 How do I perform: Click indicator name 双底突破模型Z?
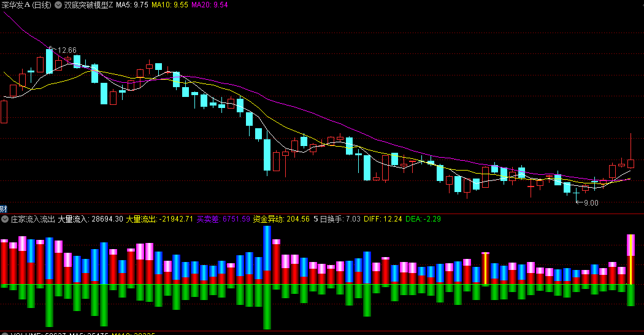coord(88,5)
